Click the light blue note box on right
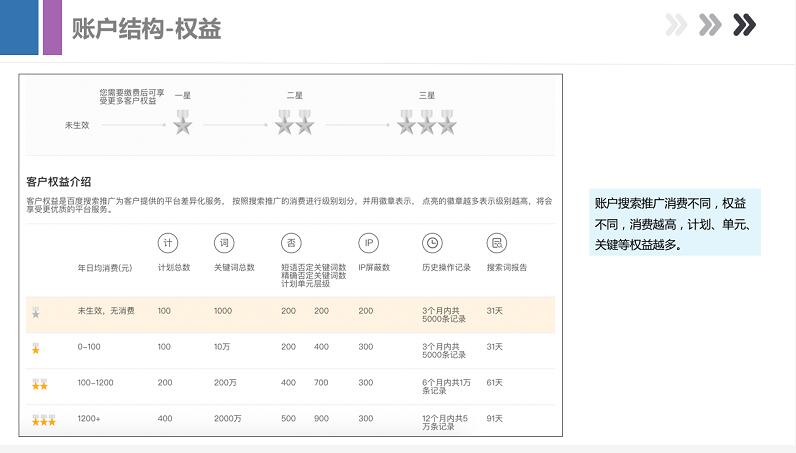The height and width of the screenshot is (453, 796). click(x=674, y=222)
